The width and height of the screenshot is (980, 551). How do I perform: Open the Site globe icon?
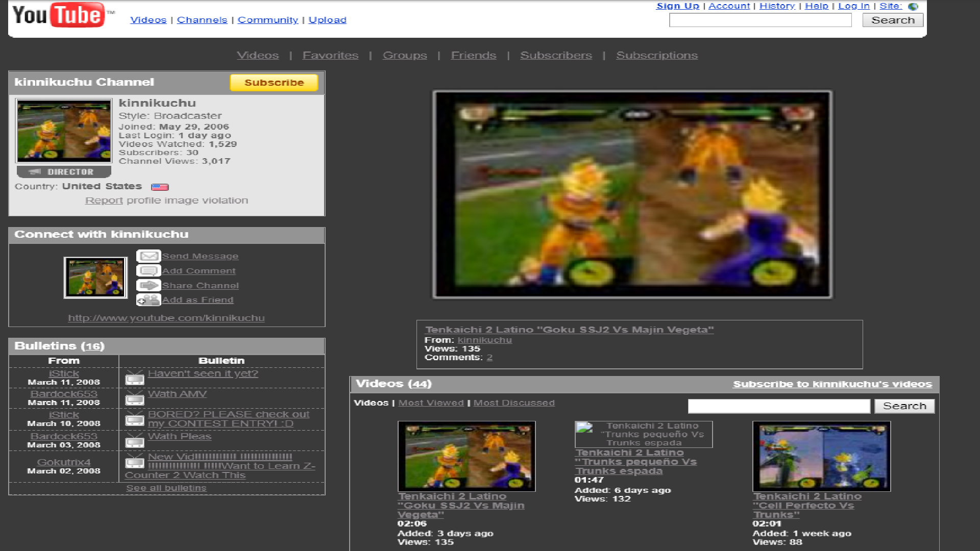(913, 7)
